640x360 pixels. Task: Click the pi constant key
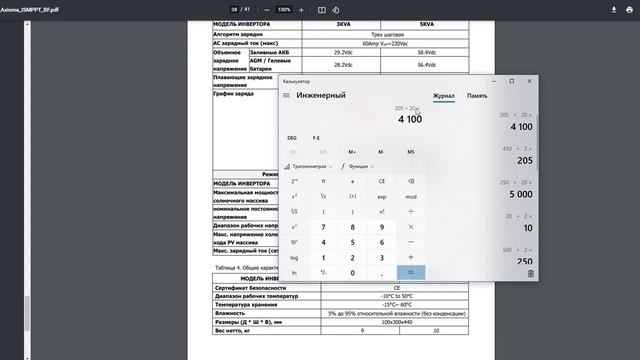click(x=323, y=181)
